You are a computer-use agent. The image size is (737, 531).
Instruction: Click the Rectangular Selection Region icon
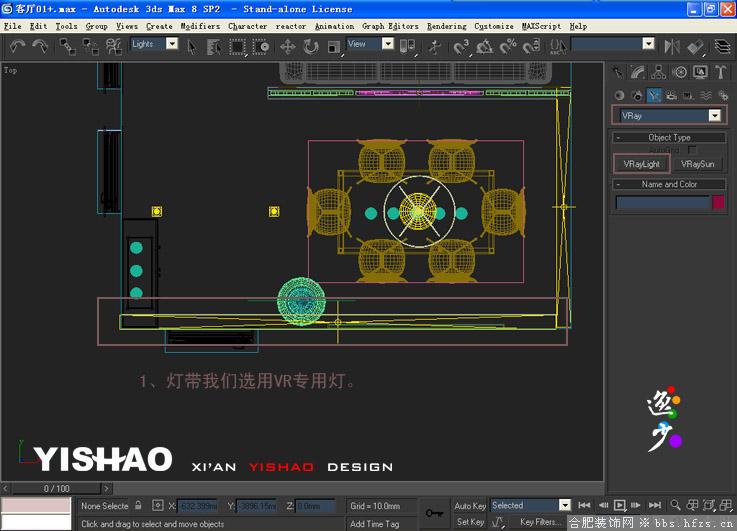[x=237, y=47]
